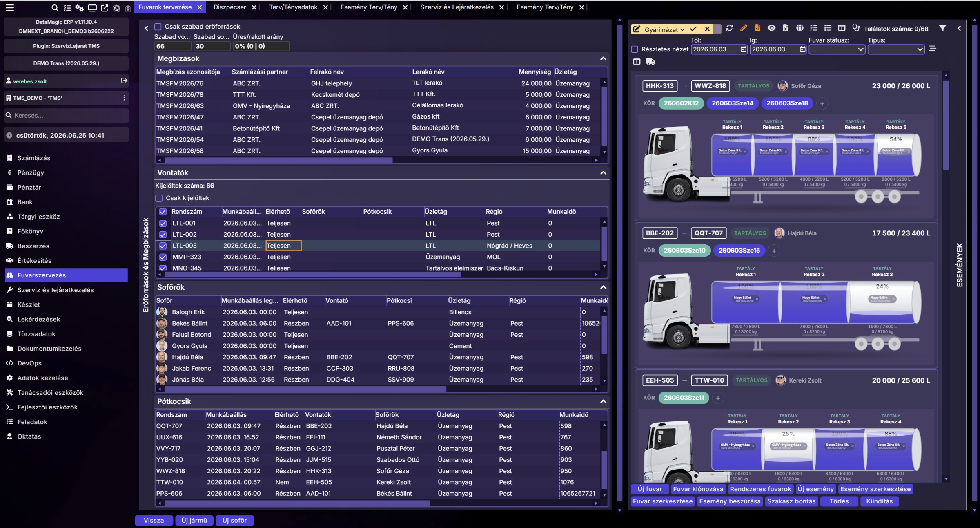Collapse the Erőforrások és Megbízások panel arrow

(x=146, y=28)
